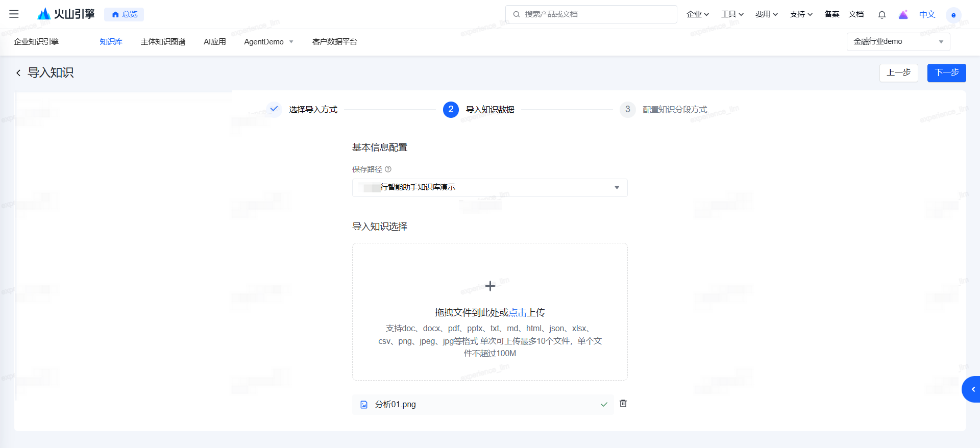Click the Volcano Engine logo
Viewport: 980px width, 448px height.
pyautogui.click(x=66, y=14)
